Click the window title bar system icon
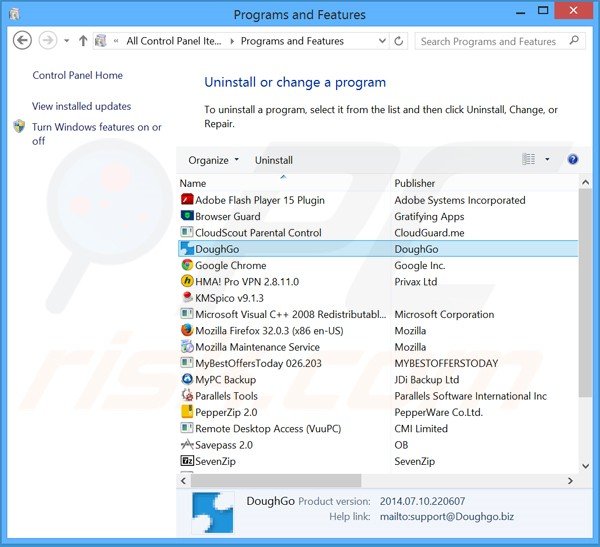 [x=15, y=14]
